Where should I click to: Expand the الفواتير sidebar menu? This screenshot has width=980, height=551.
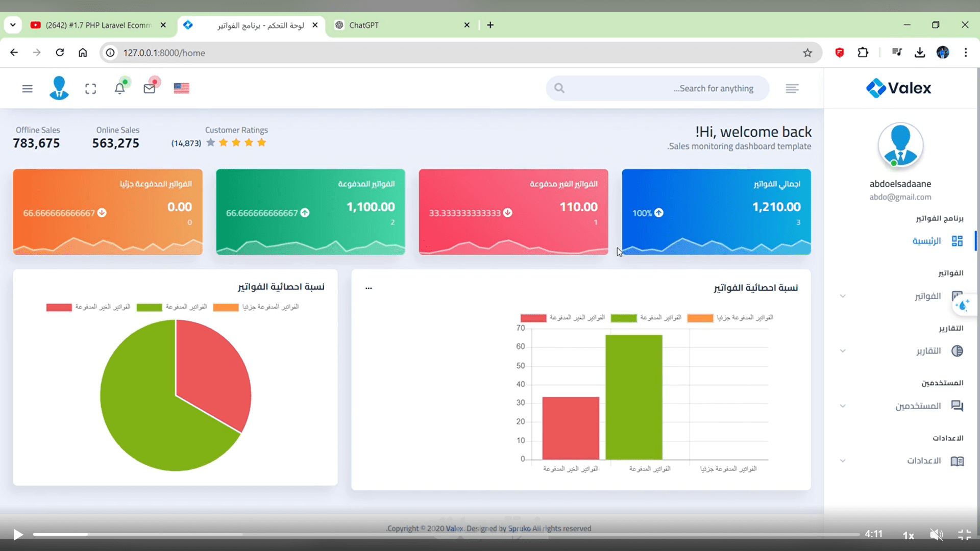click(927, 296)
